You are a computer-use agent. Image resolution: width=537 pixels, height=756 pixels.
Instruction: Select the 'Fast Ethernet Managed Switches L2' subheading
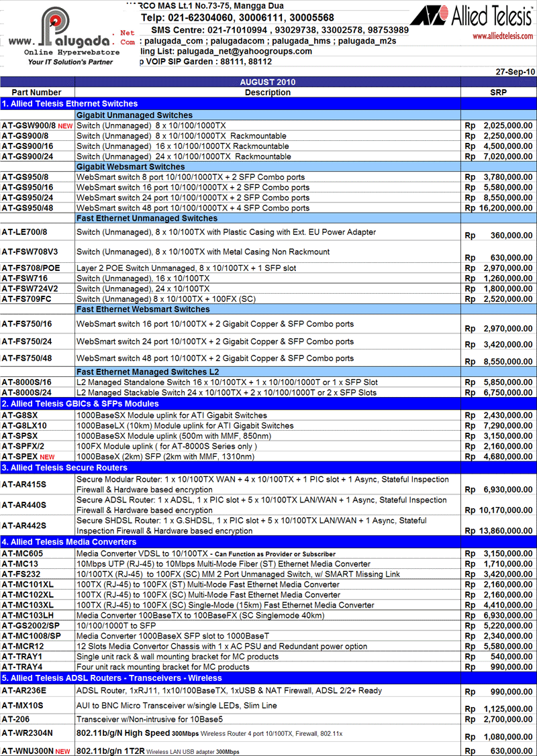point(148,372)
